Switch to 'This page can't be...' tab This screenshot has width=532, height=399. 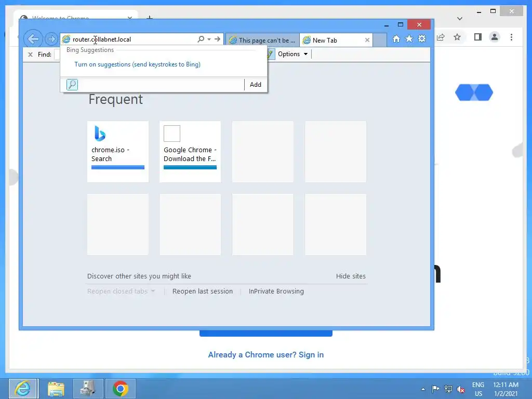(262, 41)
